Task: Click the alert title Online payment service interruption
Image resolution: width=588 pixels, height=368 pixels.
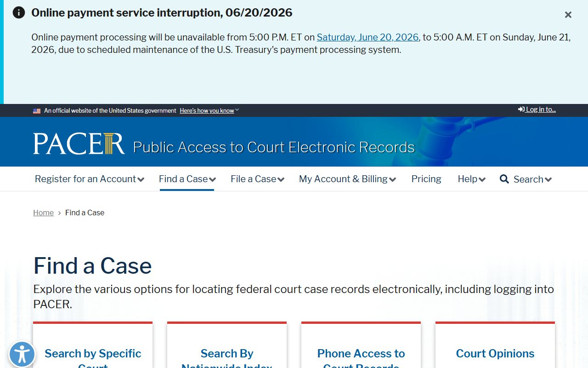Action: (x=162, y=12)
